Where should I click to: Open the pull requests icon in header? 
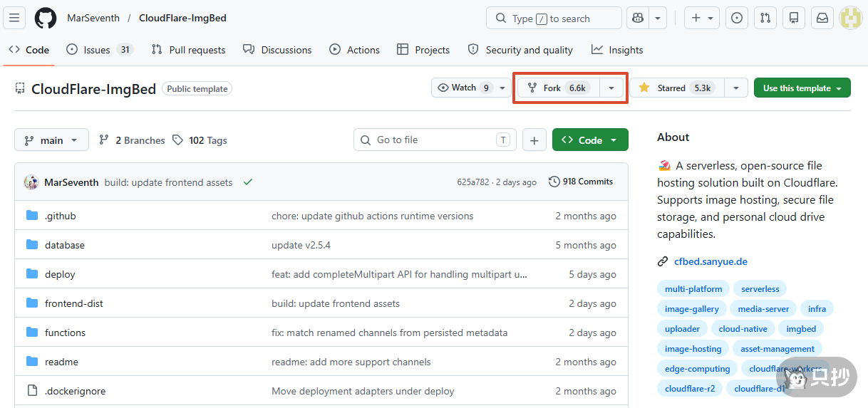pos(765,18)
